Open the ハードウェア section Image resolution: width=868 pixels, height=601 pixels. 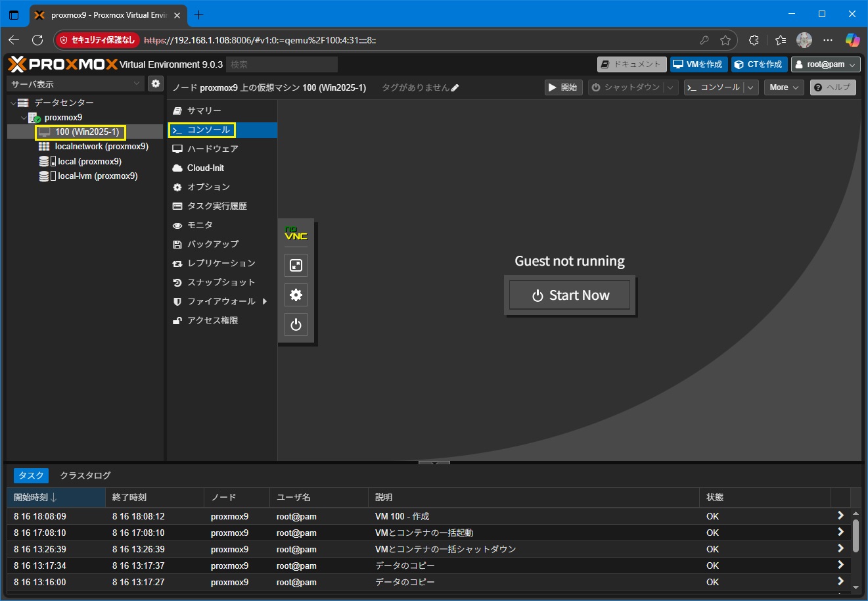pyautogui.click(x=222, y=149)
